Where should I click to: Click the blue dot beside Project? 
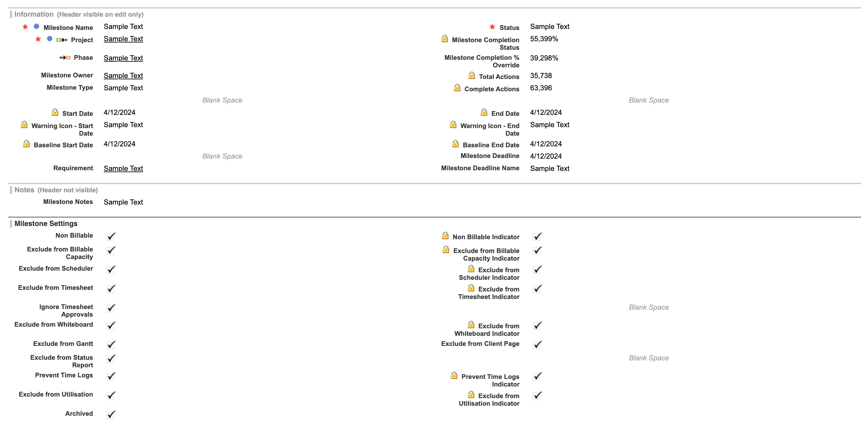pos(50,38)
